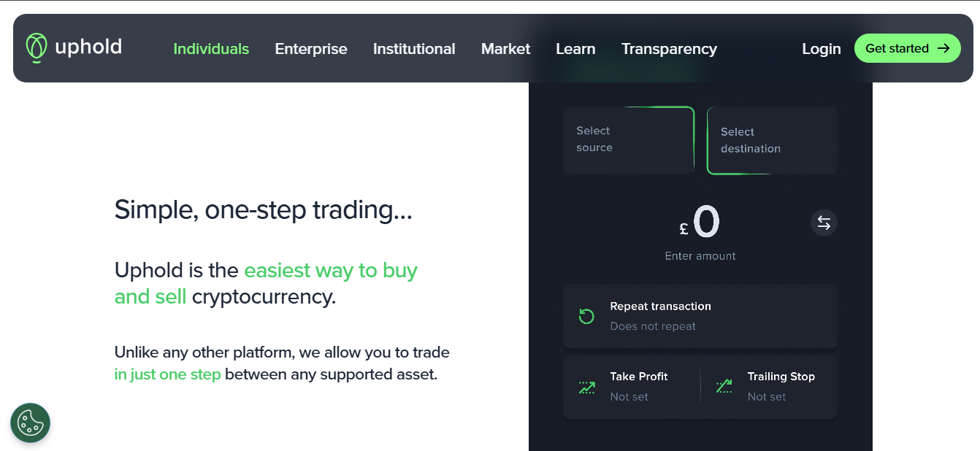Viewport: 980px width, 451px height.
Task: Click the Uphold logo icon
Action: tap(37, 48)
